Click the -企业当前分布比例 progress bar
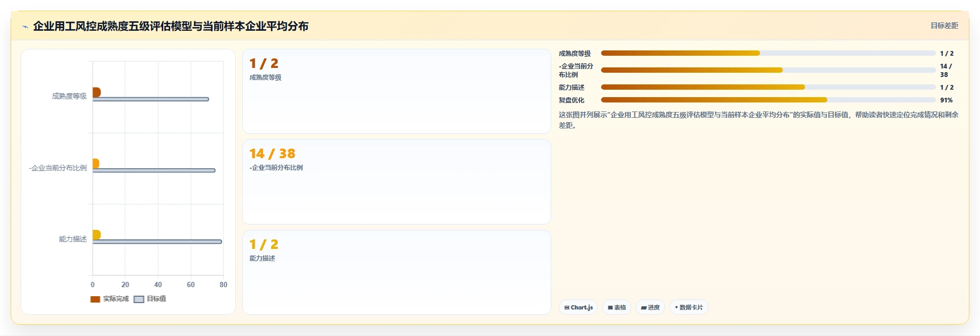The width and height of the screenshot is (980, 336). pos(768,70)
